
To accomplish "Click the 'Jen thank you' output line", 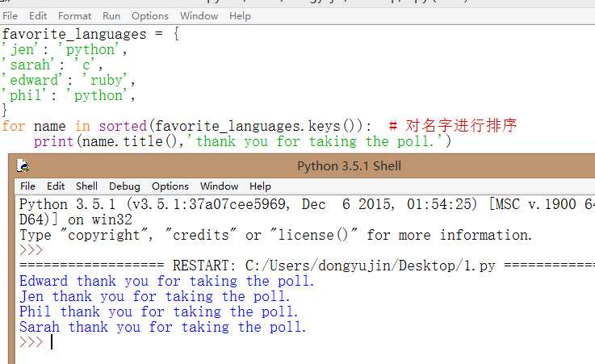I will (x=155, y=296).
